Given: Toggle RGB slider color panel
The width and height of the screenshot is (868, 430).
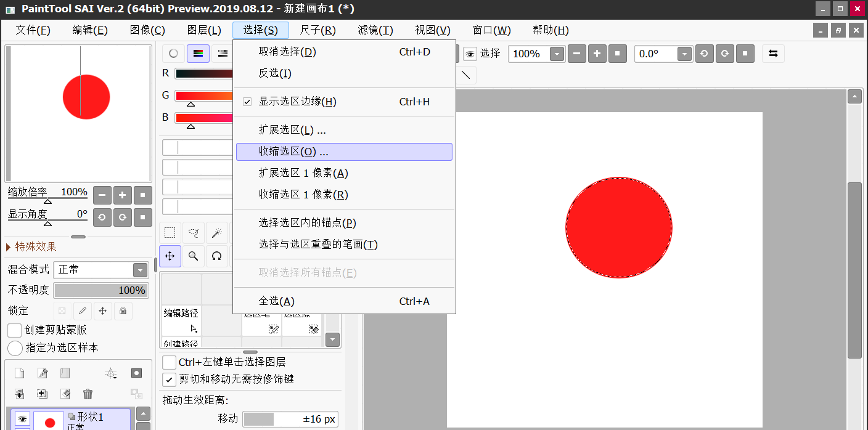Looking at the screenshot, I should click(198, 54).
